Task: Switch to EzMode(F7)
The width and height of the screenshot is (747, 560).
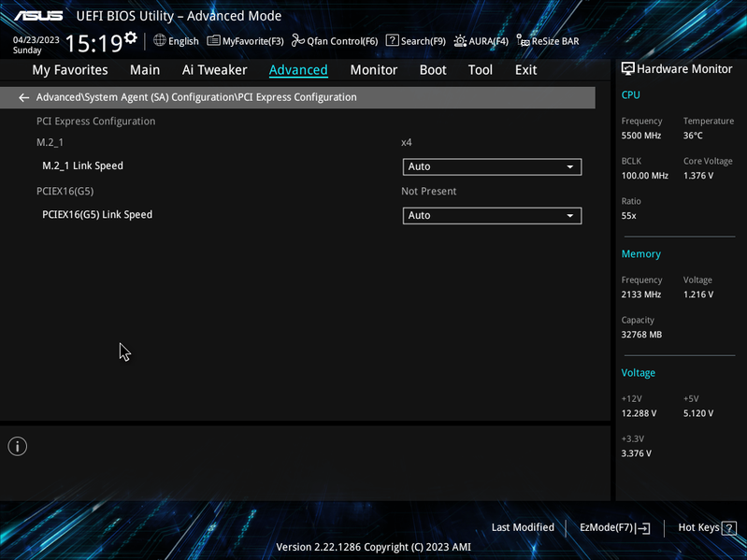Action: (614, 528)
